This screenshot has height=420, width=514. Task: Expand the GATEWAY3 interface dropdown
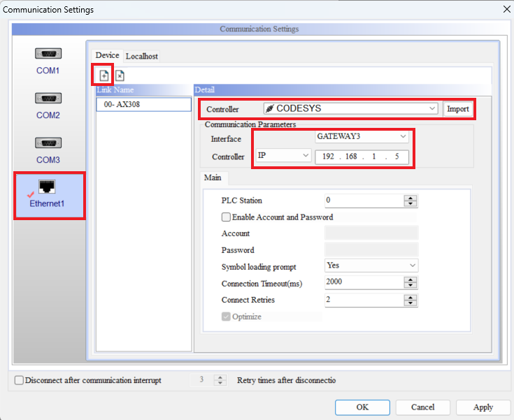[404, 137]
